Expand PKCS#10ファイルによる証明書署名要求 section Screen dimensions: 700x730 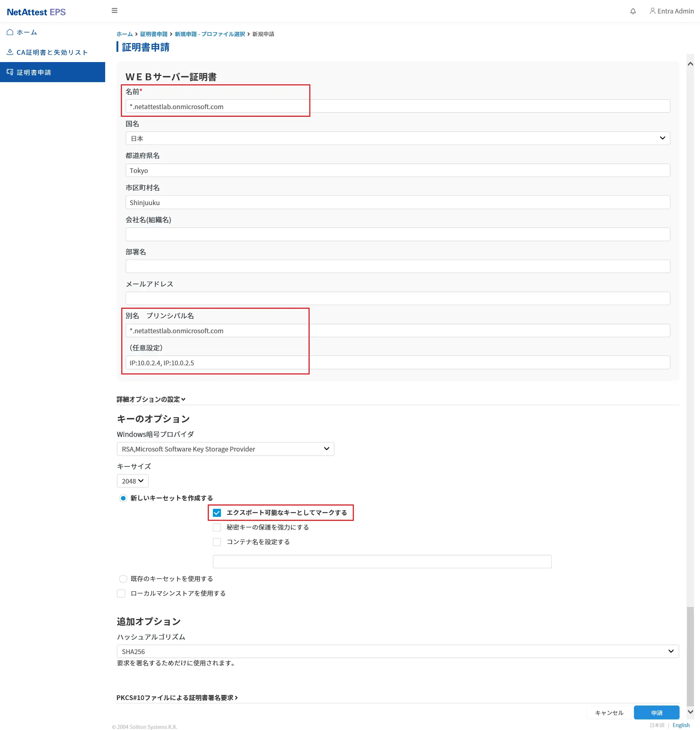[177, 698]
